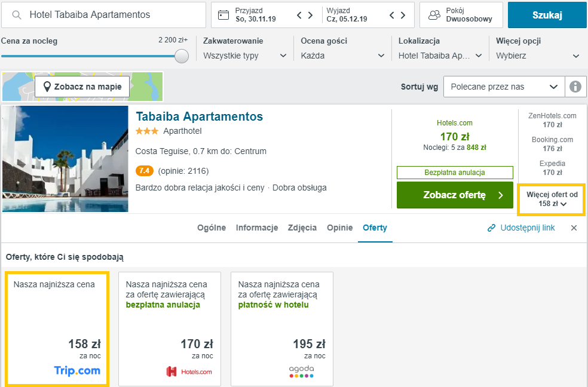Click 'Costa Teguise, 0.7 km do: Centrum' text
The height and width of the screenshot is (387, 588).
click(x=201, y=151)
